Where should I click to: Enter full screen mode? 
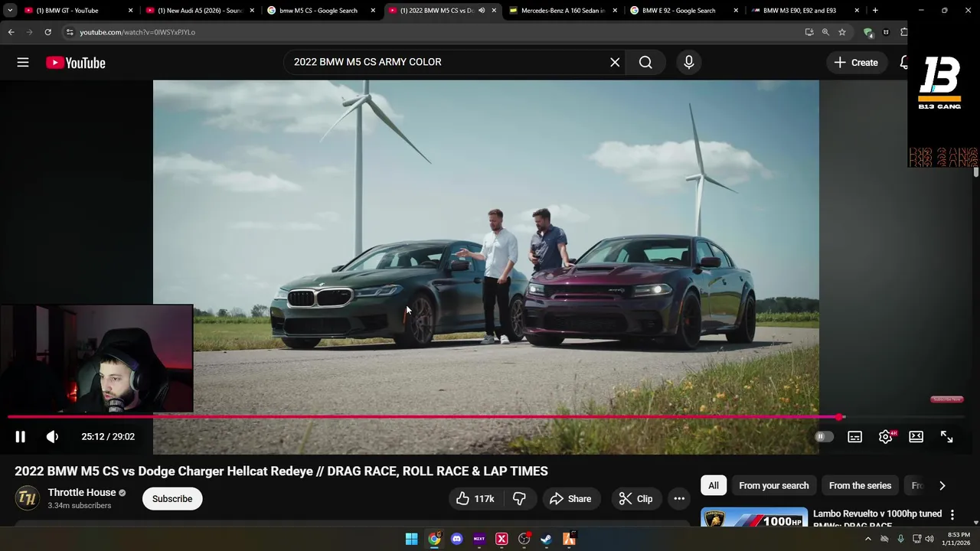pos(946,436)
